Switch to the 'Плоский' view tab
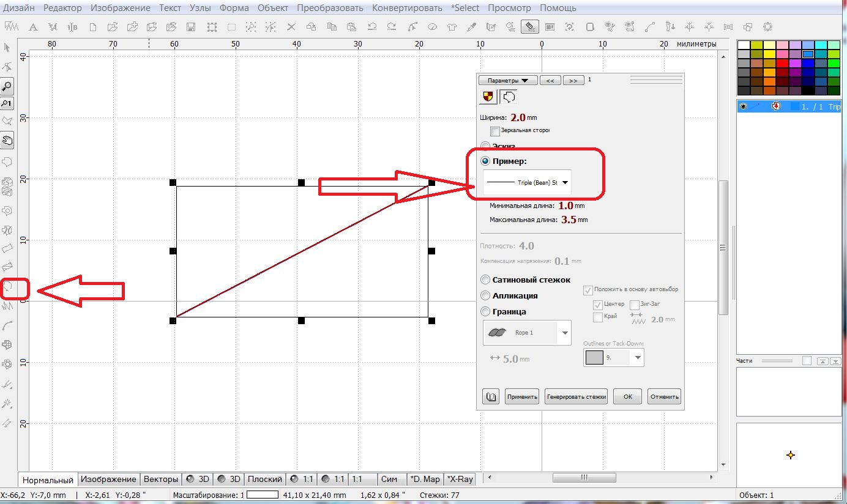Screen dimensions: 847x504 (265, 480)
